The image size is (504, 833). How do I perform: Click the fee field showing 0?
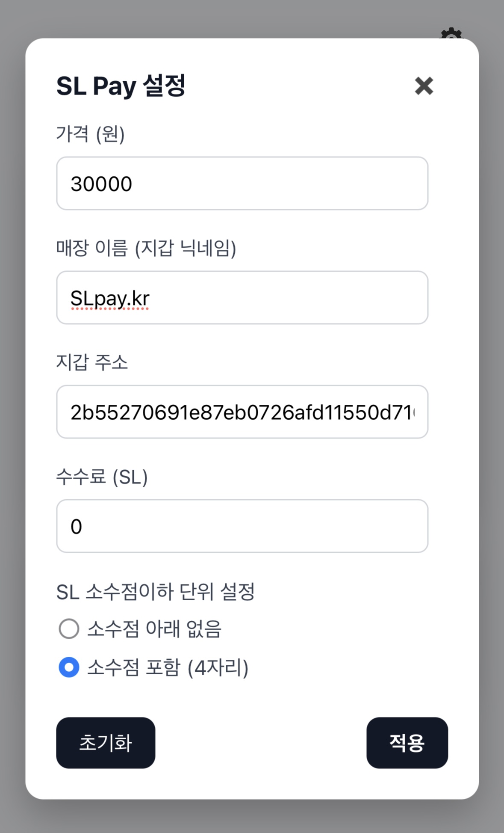coord(242,526)
